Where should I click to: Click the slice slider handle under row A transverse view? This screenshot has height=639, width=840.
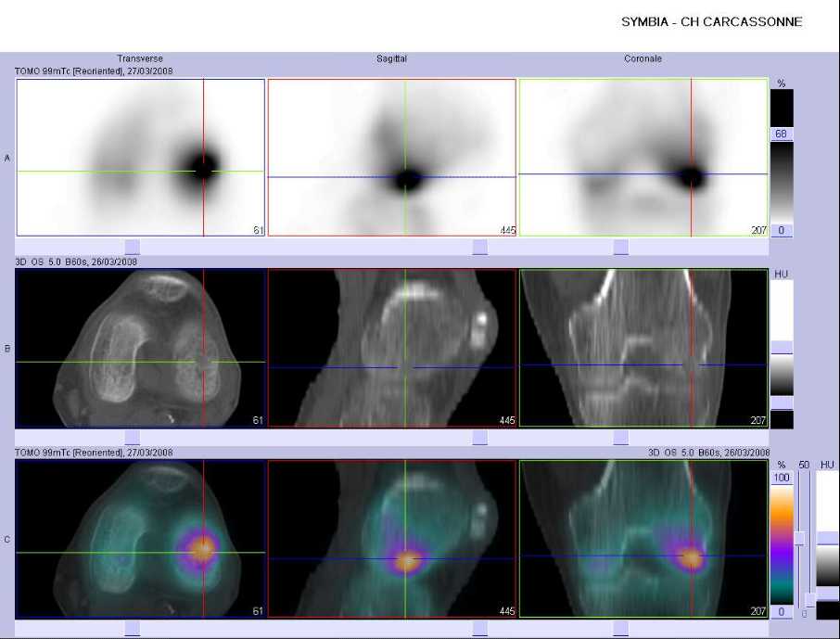[x=133, y=247]
